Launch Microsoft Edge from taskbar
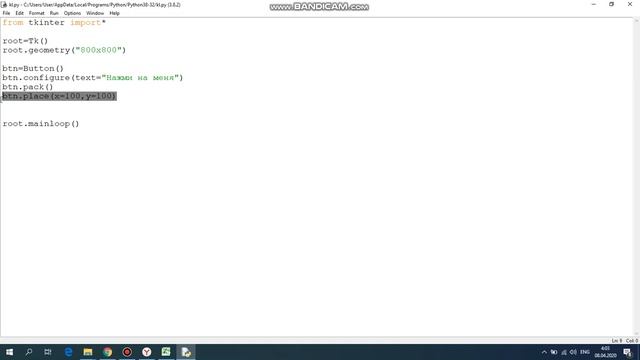This screenshot has height=360, width=640. click(x=68, y=352)
